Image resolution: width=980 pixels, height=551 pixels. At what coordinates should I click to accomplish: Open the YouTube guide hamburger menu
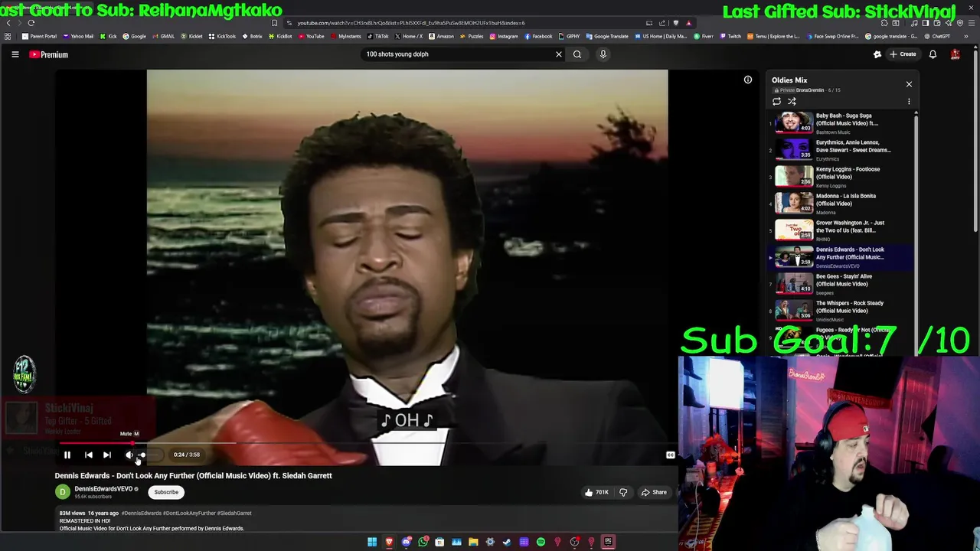[x=15, y=54]
